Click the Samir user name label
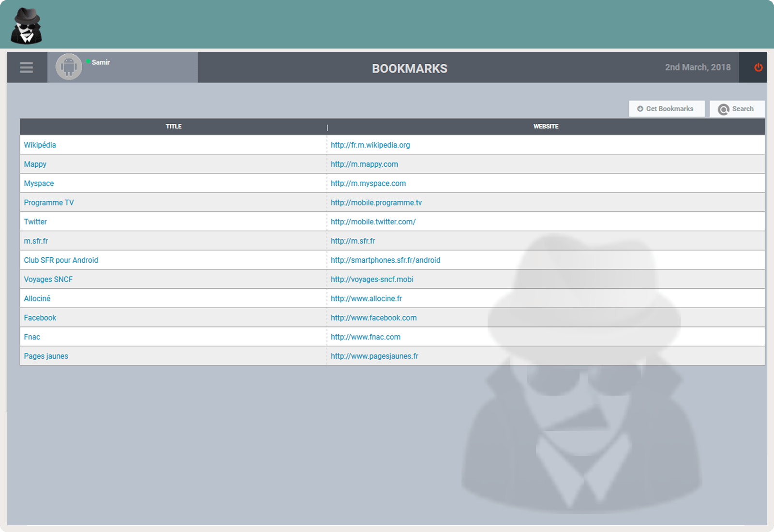This screenshot has height=532, width=774. tap(101, 62)
